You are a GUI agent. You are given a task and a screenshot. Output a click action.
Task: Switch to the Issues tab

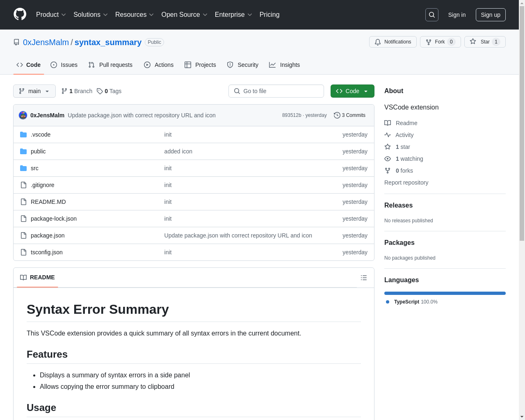coord(64,65)
